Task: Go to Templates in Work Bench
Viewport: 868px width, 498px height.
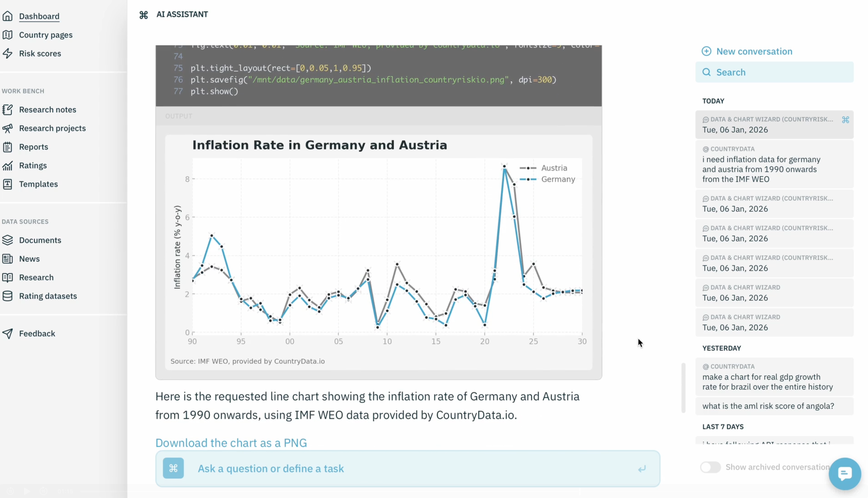Action: pyautogui.click(x=38, y=184)
